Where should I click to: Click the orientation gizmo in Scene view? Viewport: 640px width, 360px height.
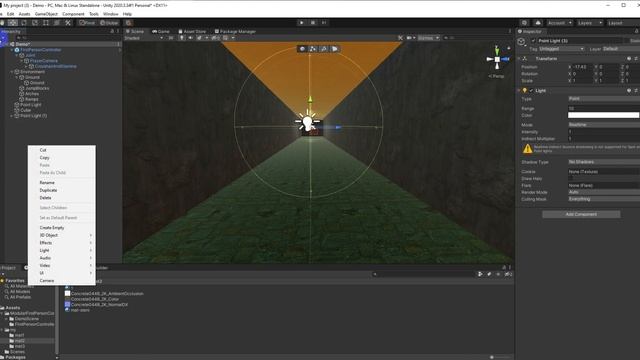(x=497, y=60)
